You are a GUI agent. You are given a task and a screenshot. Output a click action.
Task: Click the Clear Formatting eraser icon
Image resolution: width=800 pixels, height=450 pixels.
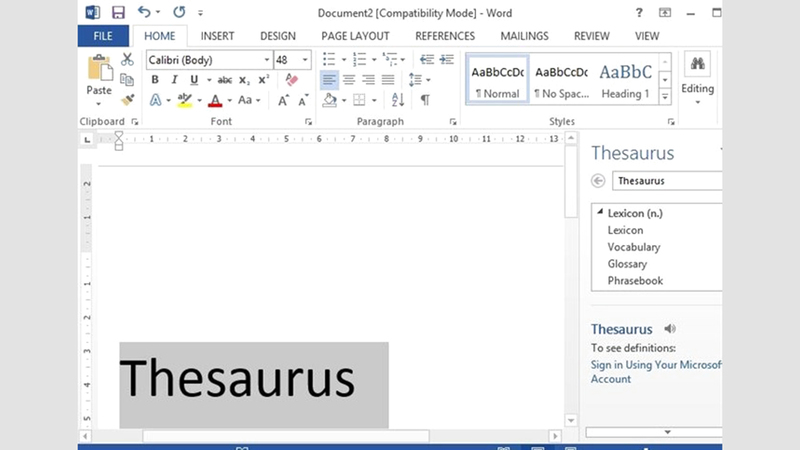click(292, 80)
